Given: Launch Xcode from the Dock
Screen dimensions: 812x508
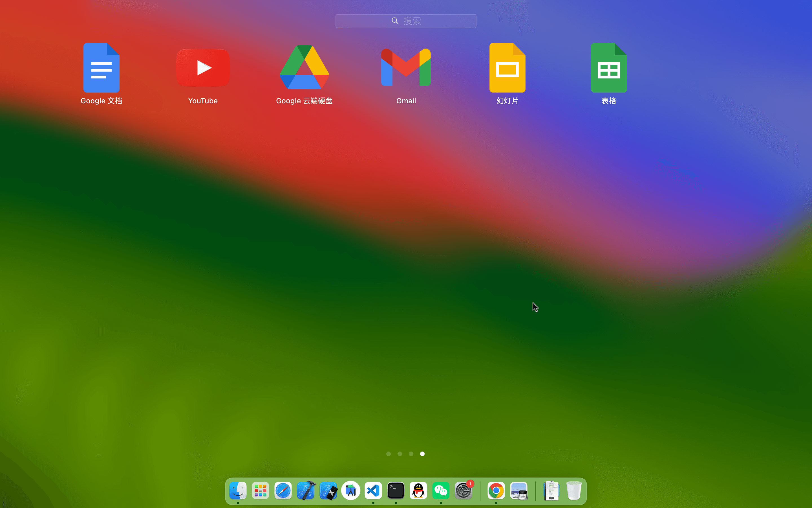Looking at the screenshot, I should click(x=306, y=491).
